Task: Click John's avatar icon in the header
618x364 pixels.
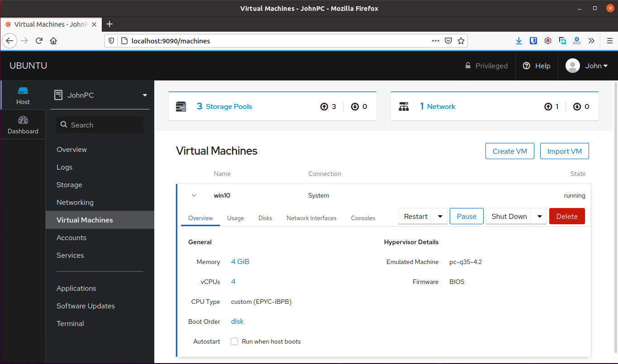Action: point(572,66)
